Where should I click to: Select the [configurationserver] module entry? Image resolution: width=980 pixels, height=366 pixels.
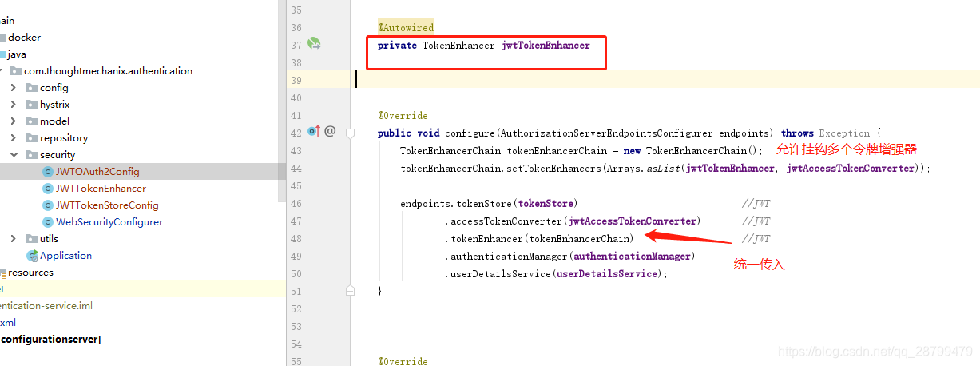(50, 340)
